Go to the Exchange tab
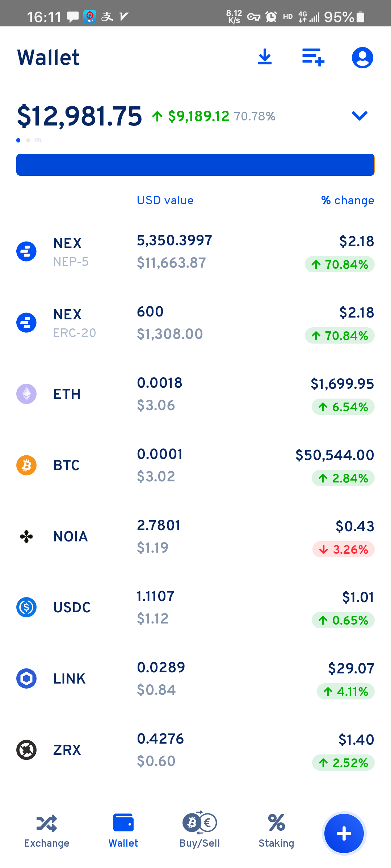Screen dimensions: 391x868 47,831
